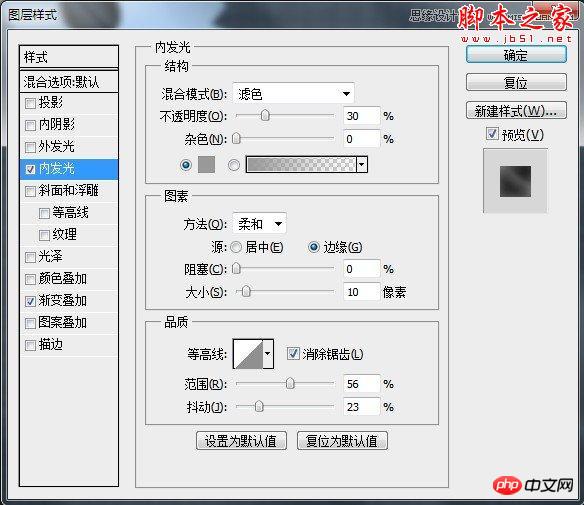Click the range value field showing 56
This screenshot has width=584, height=505.
(362, 384)
